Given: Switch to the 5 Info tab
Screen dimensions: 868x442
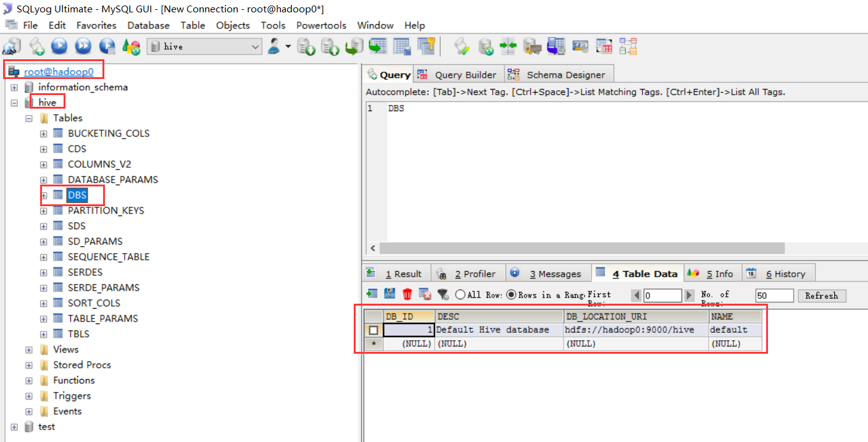Looking at the screenshot, I should click(x=711, y=273).
